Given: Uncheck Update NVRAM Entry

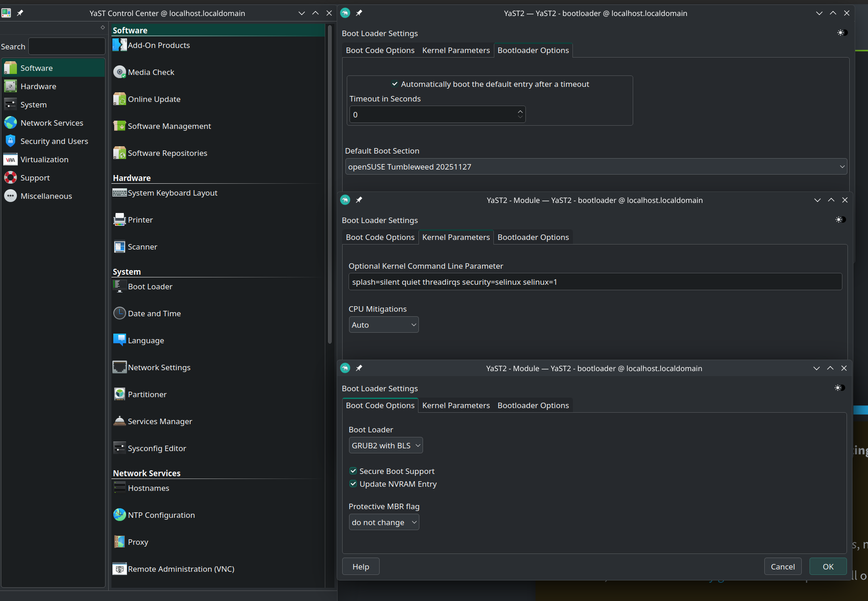Looking at the screenshot, I should point(353,484).
